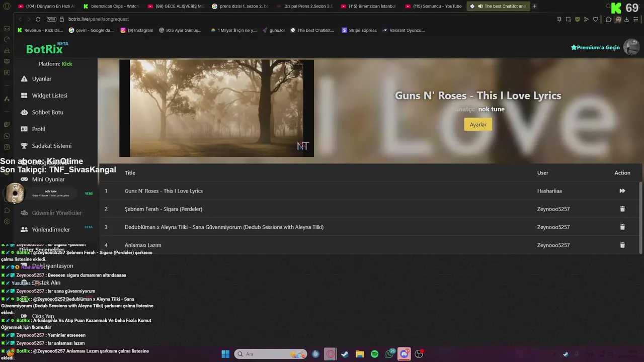Open WhatsApp in the browser sidebar
The width and height of the screenshot is (644, 362).
tap(7, 136)
